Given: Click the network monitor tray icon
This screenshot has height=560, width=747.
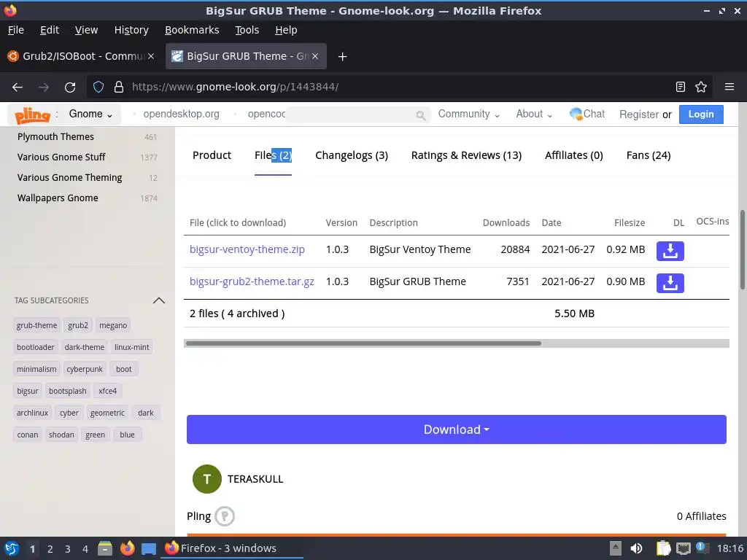Looking at the screenshot, I should [683, 548].
